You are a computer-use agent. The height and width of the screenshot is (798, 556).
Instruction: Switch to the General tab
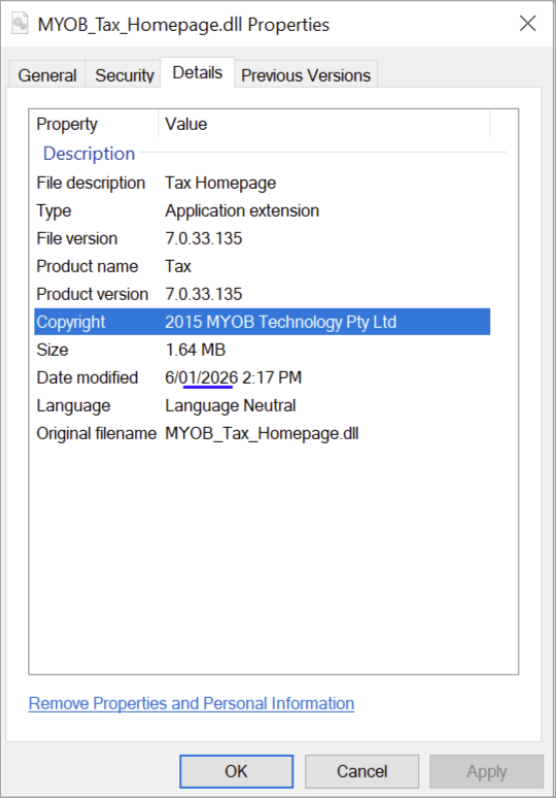pyautogui.click(x=47, y=75)
